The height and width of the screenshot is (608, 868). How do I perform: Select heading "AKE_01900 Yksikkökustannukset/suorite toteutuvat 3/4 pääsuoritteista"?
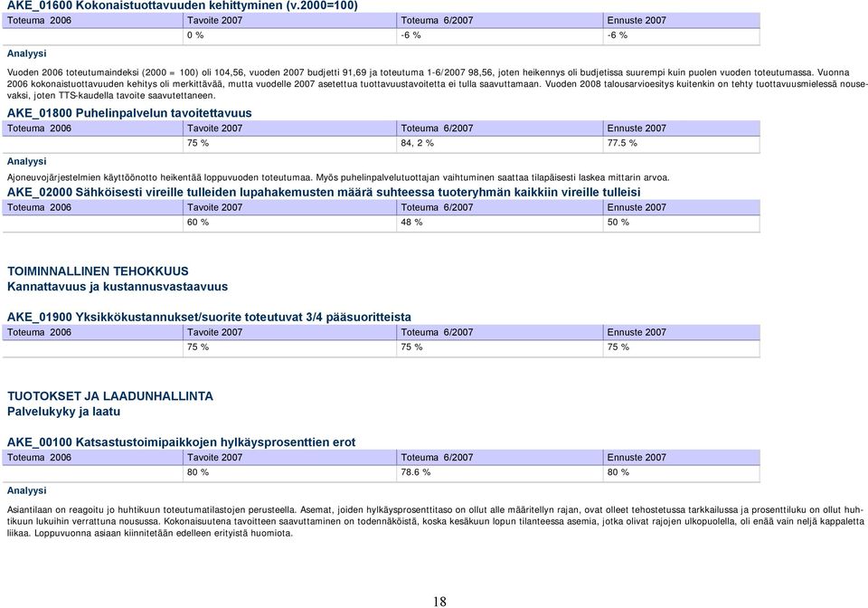coord(209,318)
